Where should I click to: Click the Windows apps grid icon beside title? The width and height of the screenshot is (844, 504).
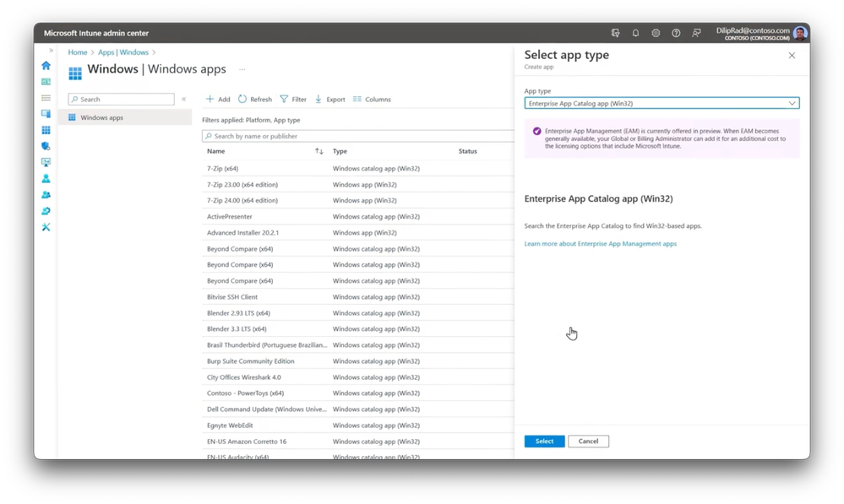click(x=75, y=73)
